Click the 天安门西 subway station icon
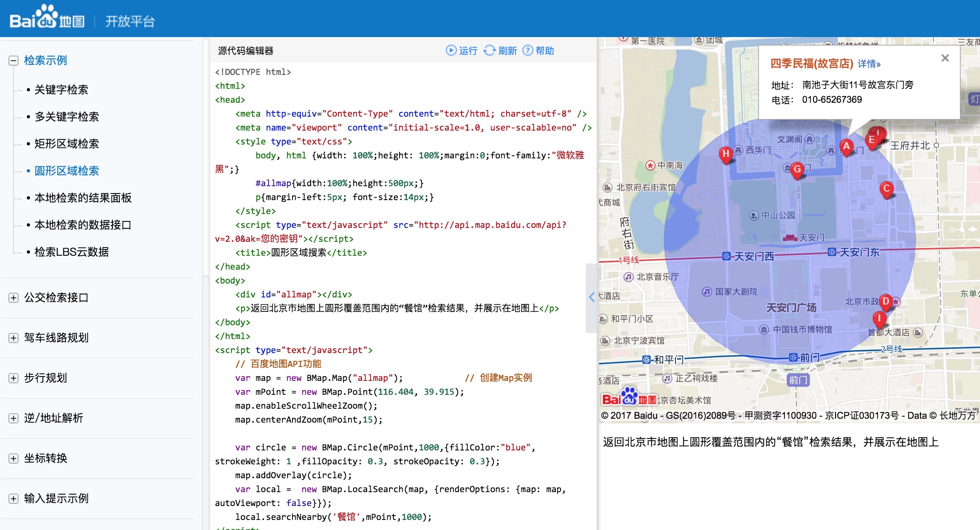Viewport: 980px width, 530px height. pos(726,256)
